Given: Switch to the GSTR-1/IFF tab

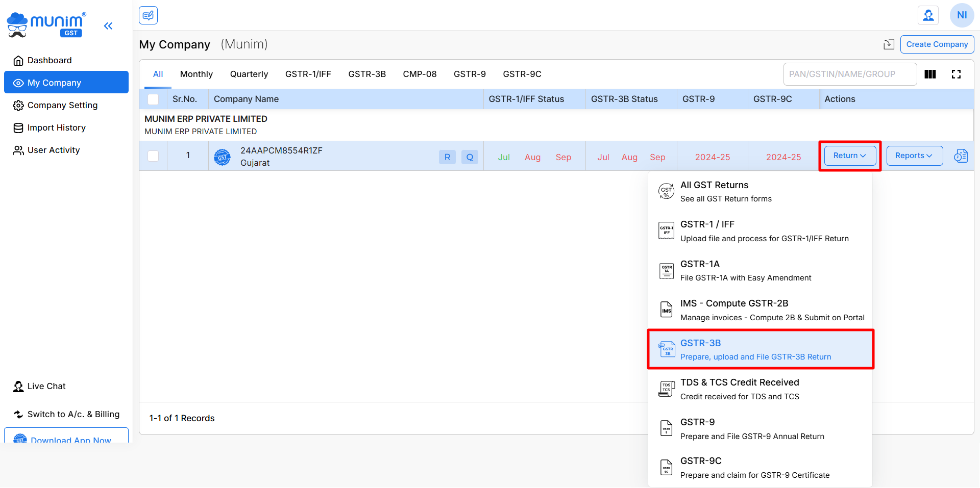Looking at the screenshot, I should pos(308,74).
